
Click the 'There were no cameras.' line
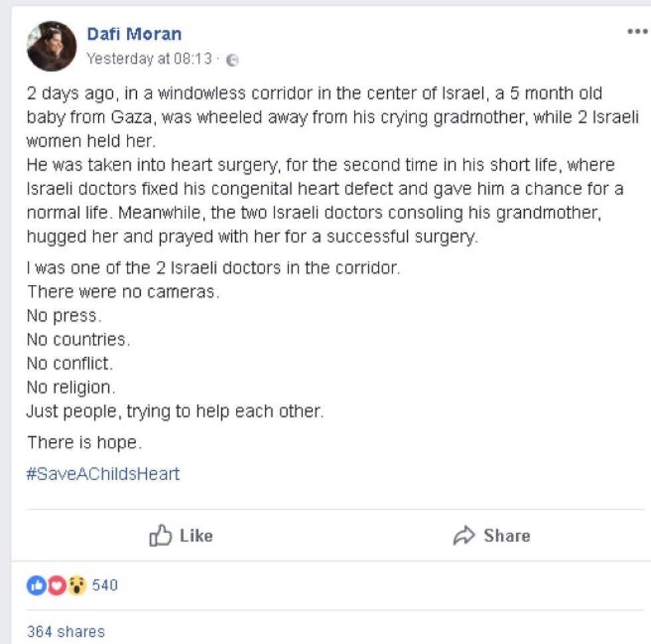point(122,292)
